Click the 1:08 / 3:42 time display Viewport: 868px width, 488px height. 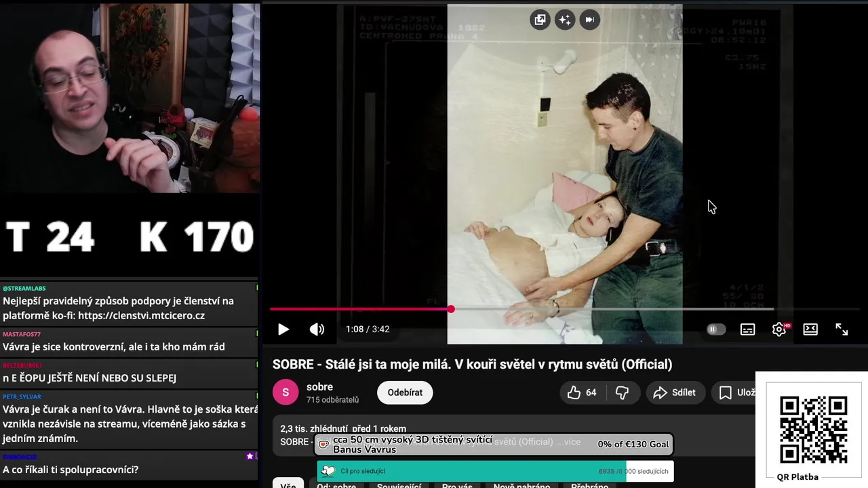coord(368,329)
